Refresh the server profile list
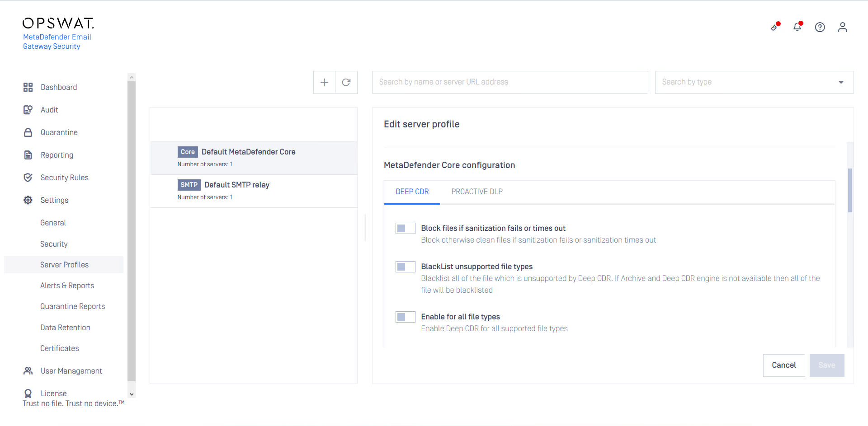The height and width of the screenshot is (426, 868). point(346,82)
